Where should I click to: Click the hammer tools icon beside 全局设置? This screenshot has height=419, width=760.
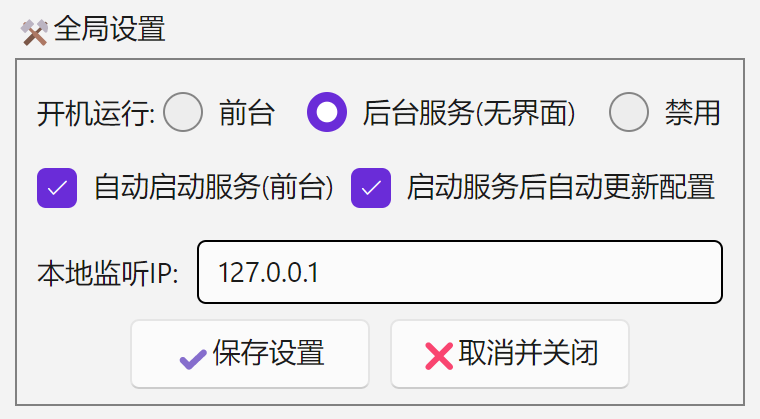point(35,32)
